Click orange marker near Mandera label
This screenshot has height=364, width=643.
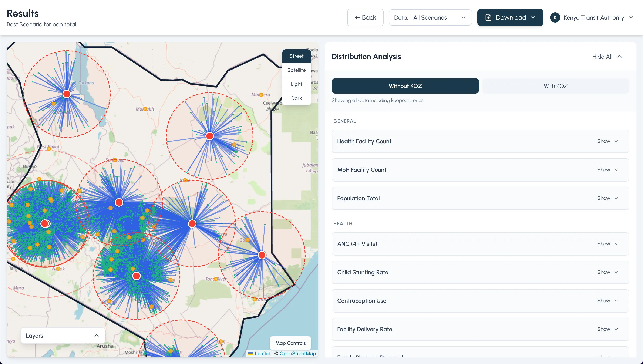(261, 95)
